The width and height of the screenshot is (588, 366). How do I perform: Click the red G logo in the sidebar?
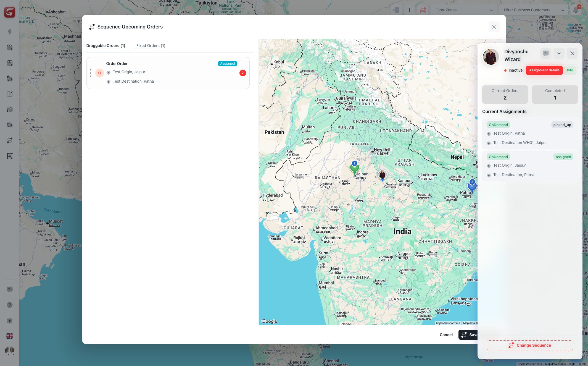[x=10, y=12]
